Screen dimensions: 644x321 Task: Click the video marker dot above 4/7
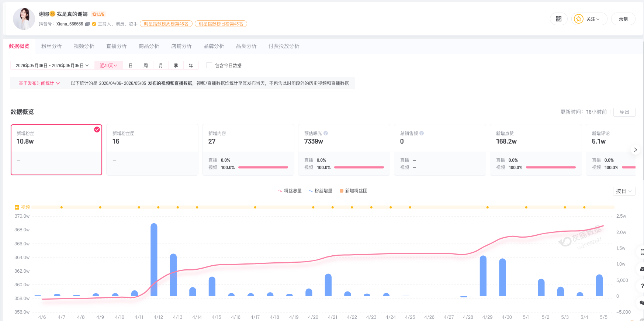[62, 207]
